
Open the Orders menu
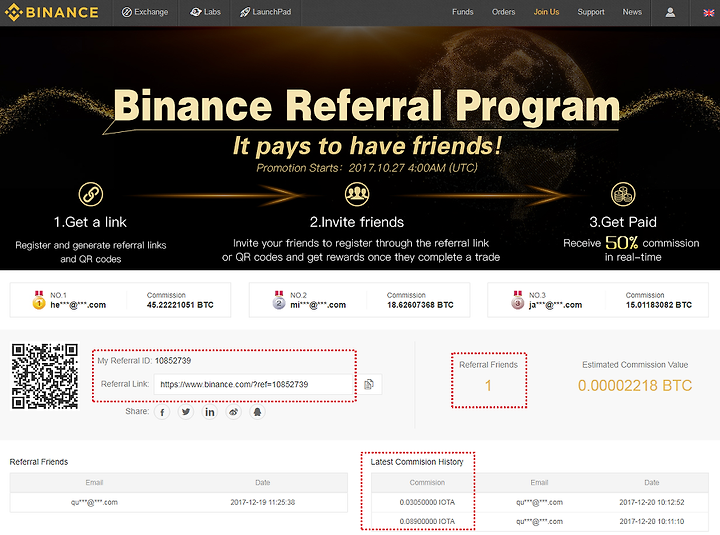click(503, 12)
